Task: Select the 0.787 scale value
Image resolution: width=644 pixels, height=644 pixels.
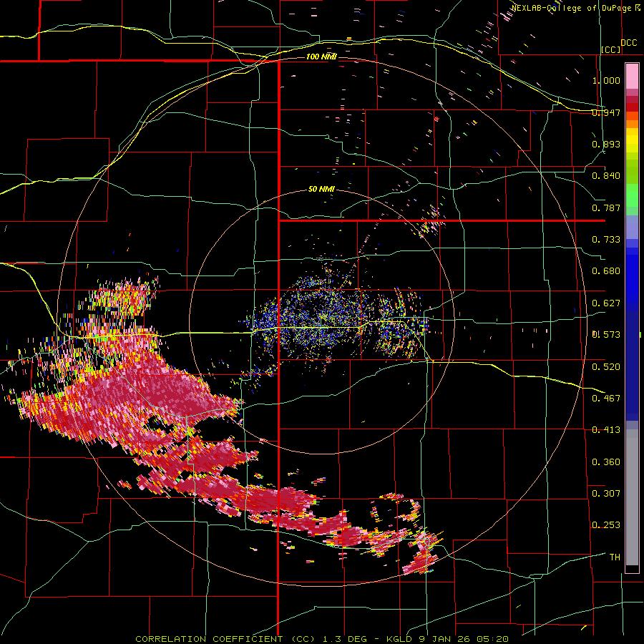Action: [x=606, y=208]
